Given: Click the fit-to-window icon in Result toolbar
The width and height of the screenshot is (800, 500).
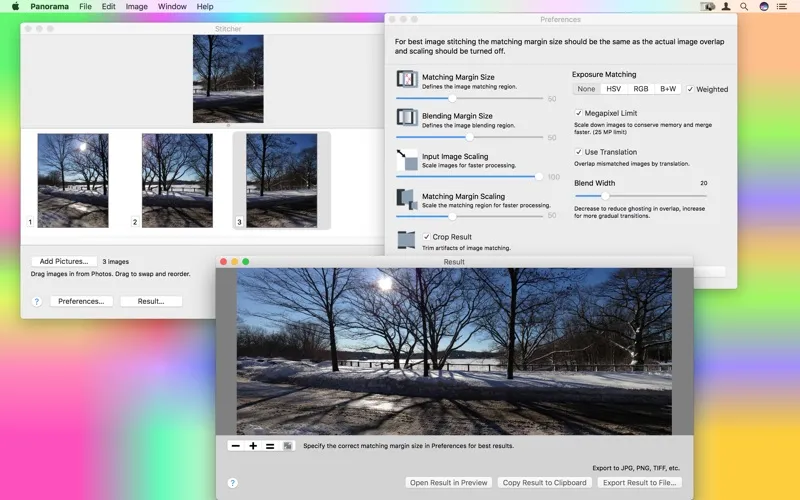Looking at the screenshot, I should (288, 446).
